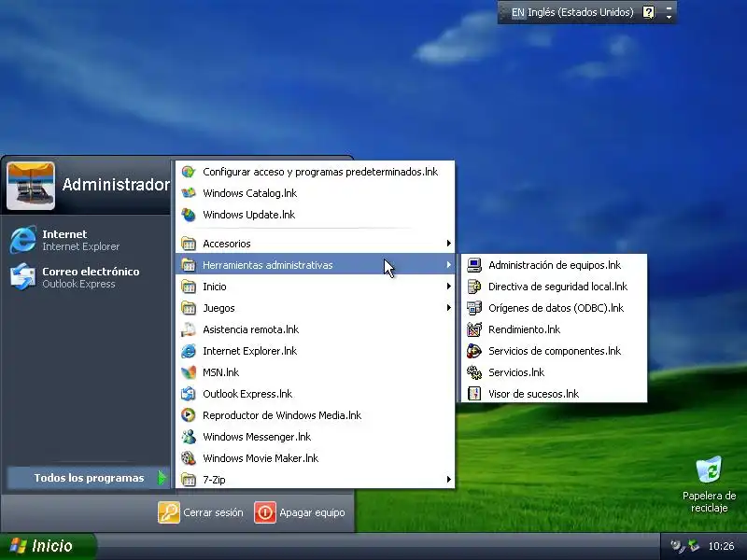This screenshot has height=560, width=747.
Task: Click the Reproductor de Windows Media icon
Action: coord(189,415)
